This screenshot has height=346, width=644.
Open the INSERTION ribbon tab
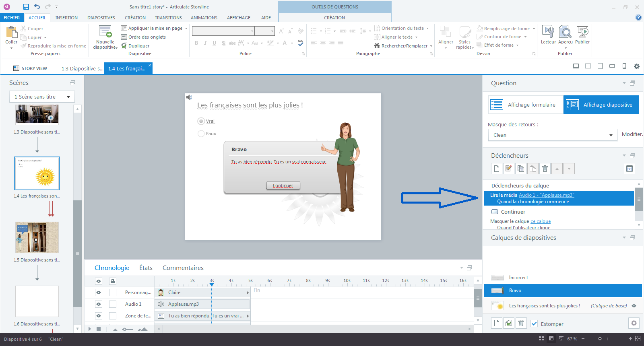point(66,18)
